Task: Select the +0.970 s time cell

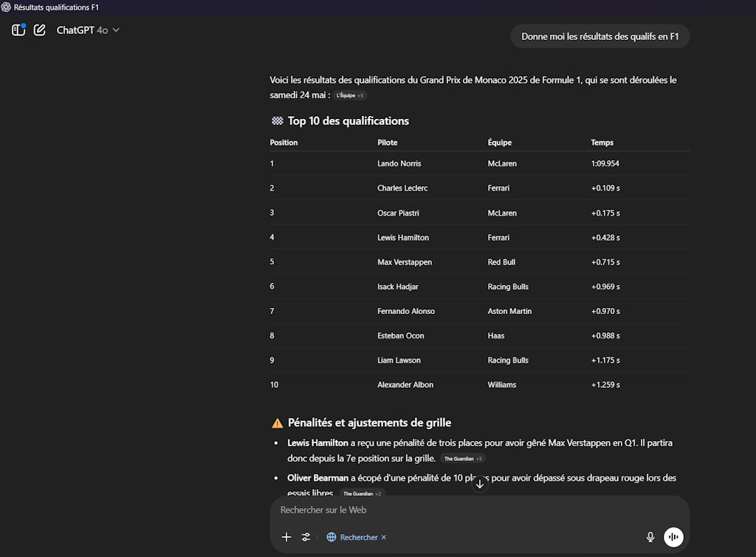Action: point(605,311)
